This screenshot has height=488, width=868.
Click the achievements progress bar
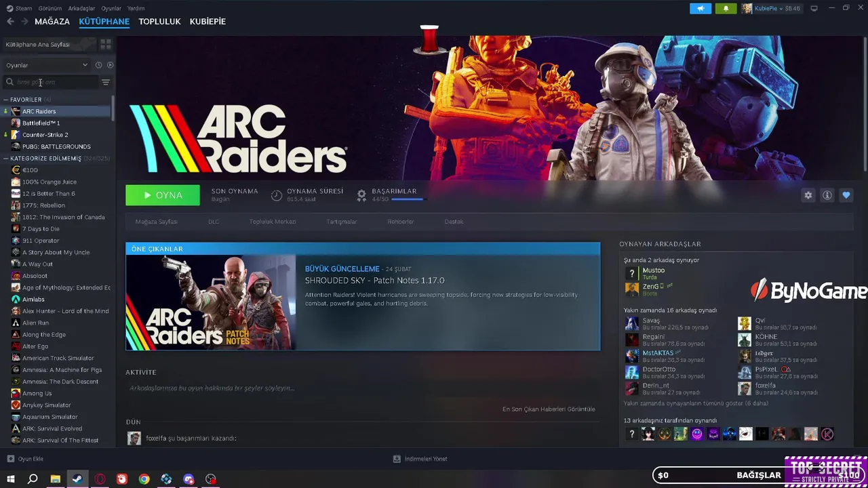point(408,199)
